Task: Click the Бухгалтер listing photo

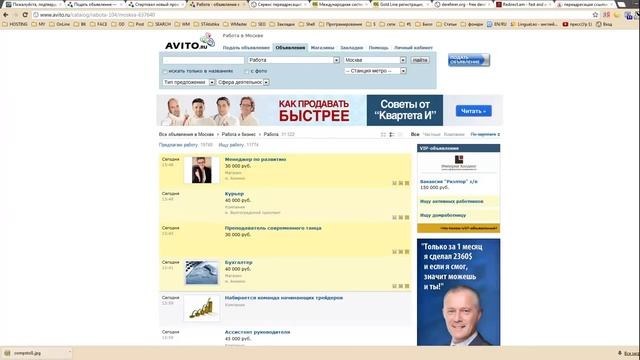Action: [x=202, y=273]
